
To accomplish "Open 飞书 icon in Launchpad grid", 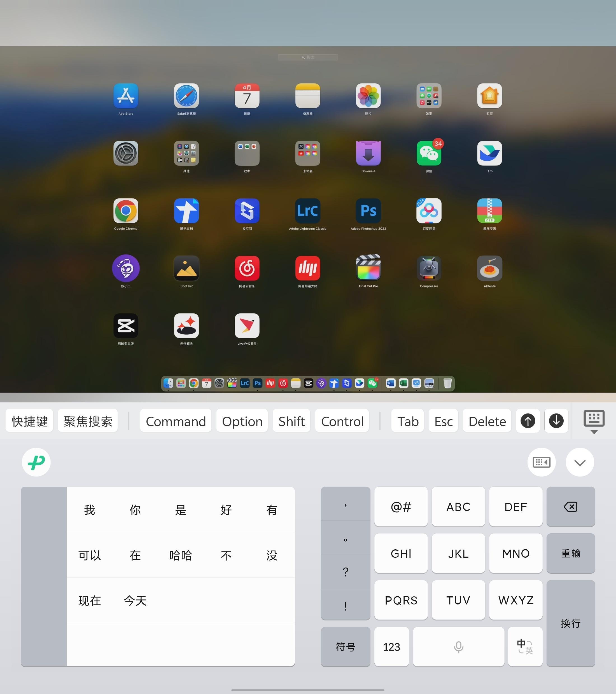I will [490, 153].
